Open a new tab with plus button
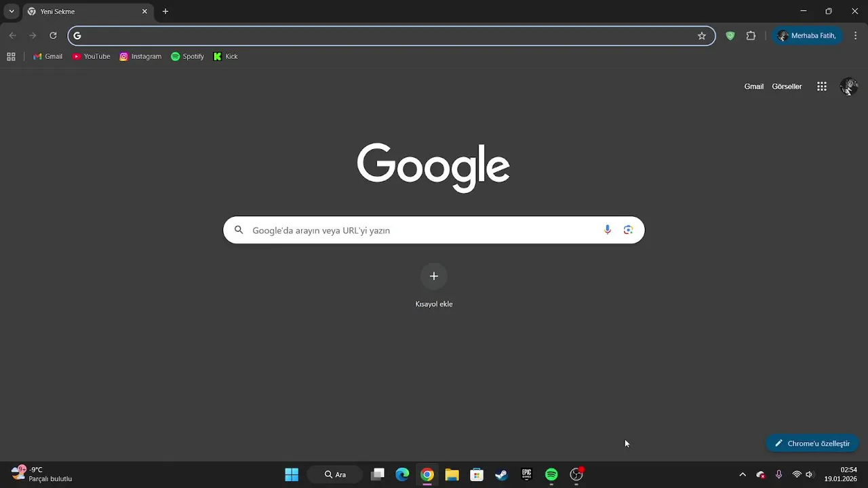Screen dimensions: 868x488 (165, 12)
